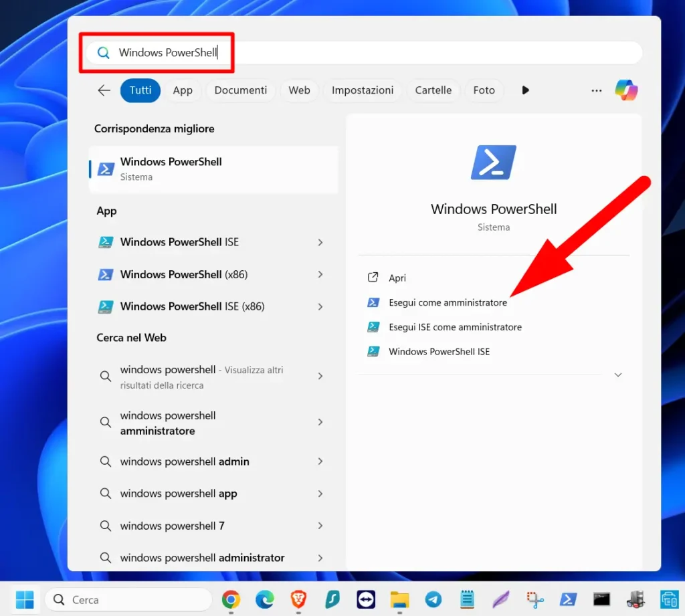
Task: Open the Copilot icon in search panel
Action: coord(626,90)
